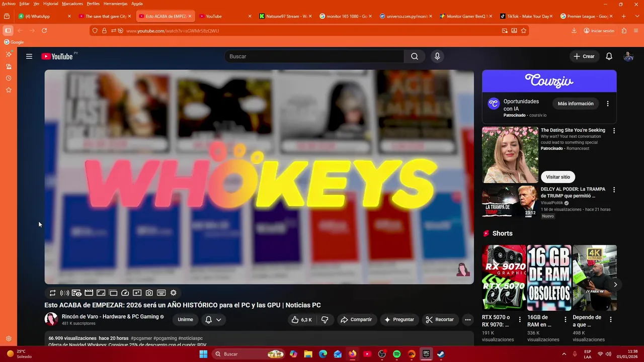
Task: Open options for 16GB de RAM short
Action: pyautogui.click(x=565, y=320)
